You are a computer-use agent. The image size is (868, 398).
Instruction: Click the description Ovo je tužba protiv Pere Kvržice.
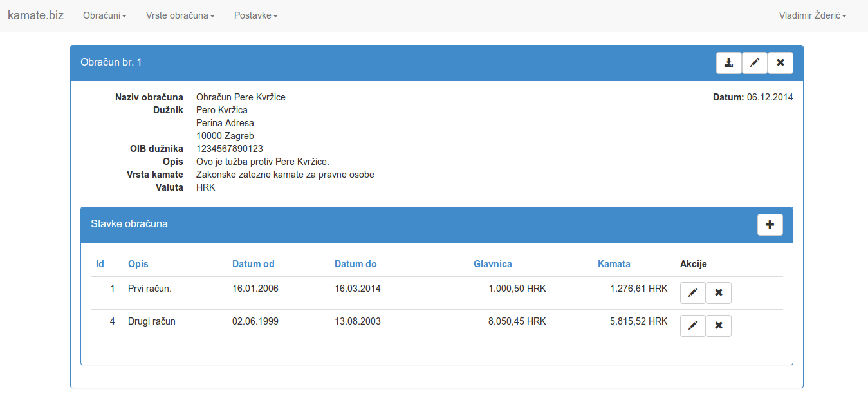263,162
